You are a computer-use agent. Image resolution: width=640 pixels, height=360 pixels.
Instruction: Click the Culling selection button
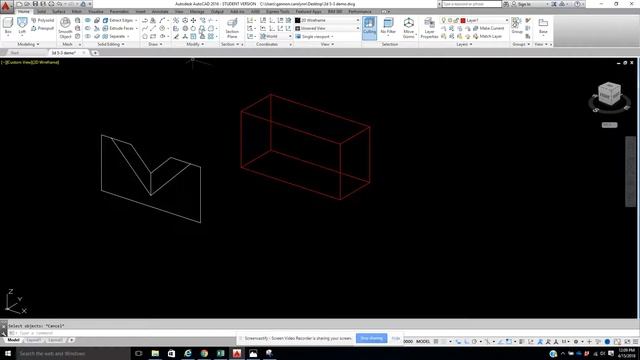point(369,28)
